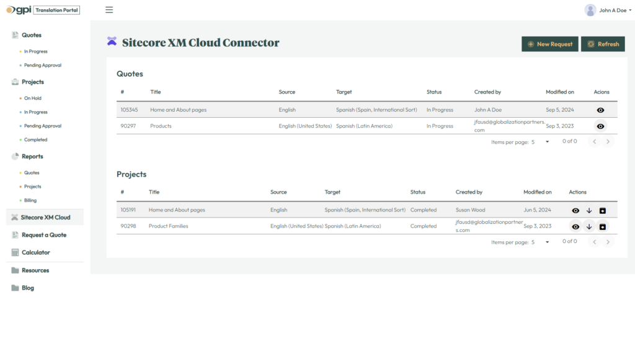Download project 105191 with the arrow icon

point(589,211)
